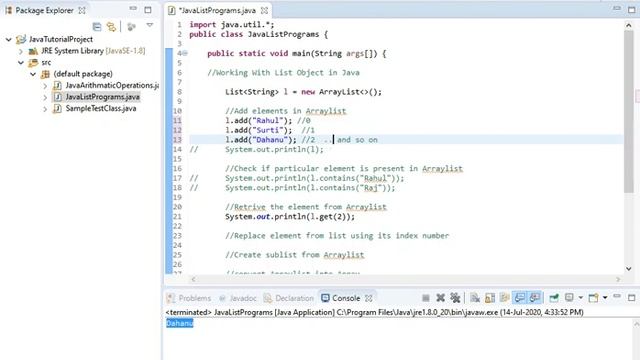
Task: Click the src source folder icon
Action: (33, 63)
